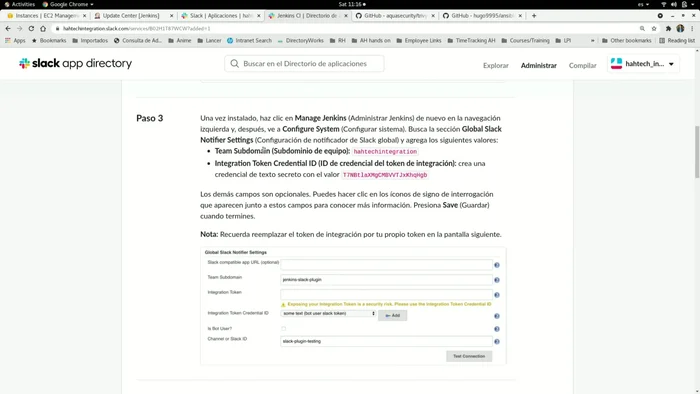The image size is (700, 394).
Task: Click the browser address bar URL
Action: coord(137,29)
